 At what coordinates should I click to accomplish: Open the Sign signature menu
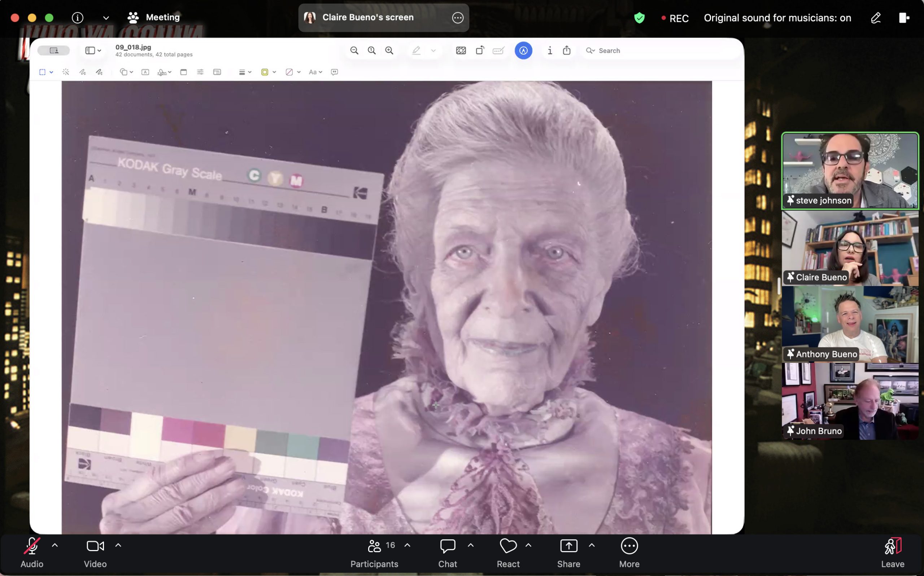point(164,72)
